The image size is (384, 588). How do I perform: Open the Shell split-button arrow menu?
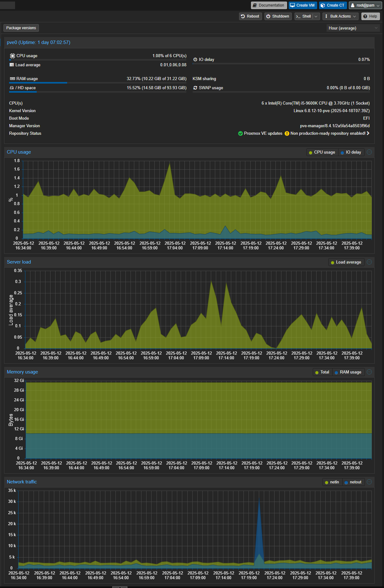[x=316, y=16]
